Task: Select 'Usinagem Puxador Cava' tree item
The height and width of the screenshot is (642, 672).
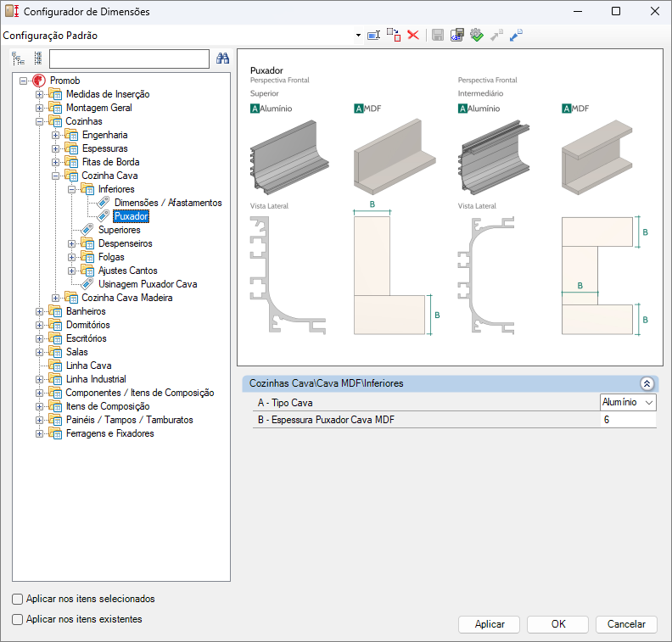Action: tap(148, 284)
